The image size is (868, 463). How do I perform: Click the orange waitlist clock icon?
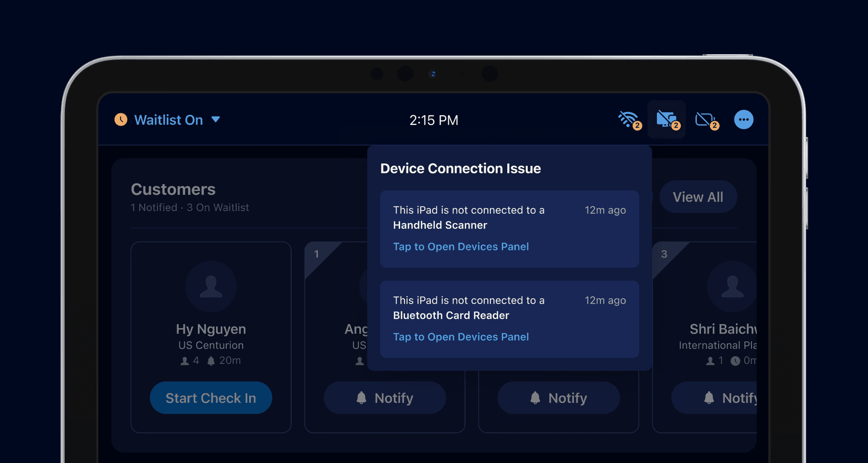(121, 120)
